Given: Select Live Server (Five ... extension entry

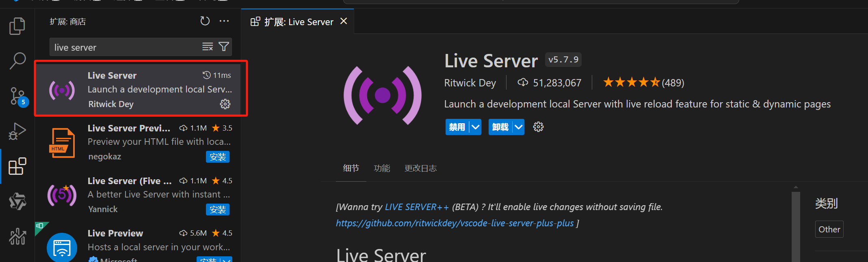Looking at the screenshot, I should click(x=138, y=195).
